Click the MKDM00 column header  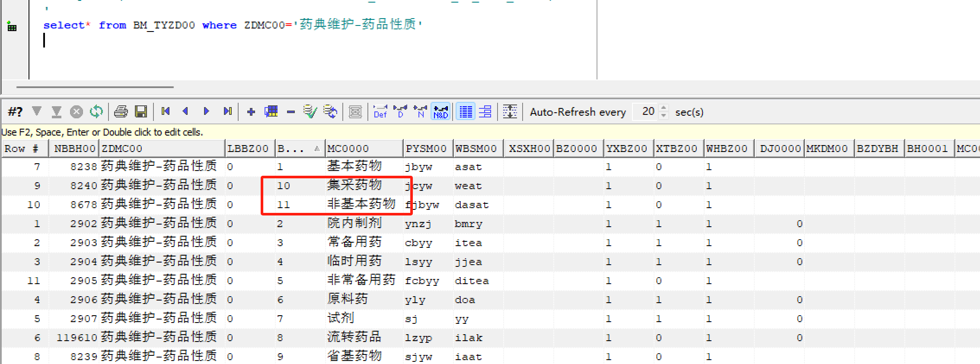click(830, 149)
